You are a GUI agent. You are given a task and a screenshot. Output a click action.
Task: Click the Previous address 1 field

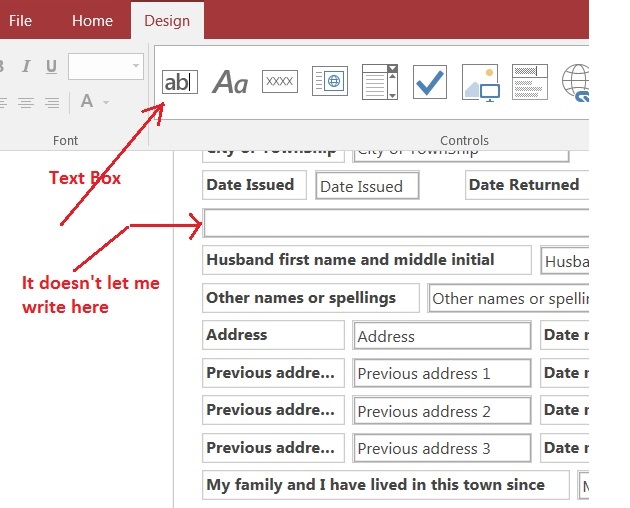442,373
